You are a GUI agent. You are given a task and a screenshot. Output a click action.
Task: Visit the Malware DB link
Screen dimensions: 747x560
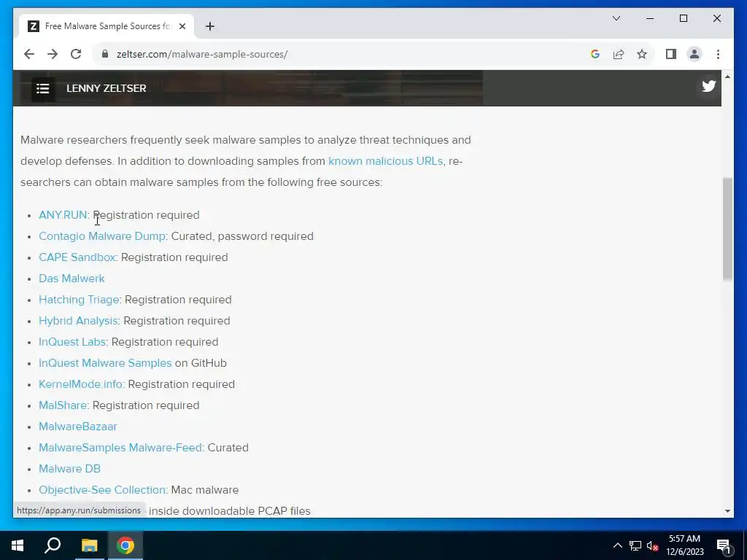click(x=69, y=469)
